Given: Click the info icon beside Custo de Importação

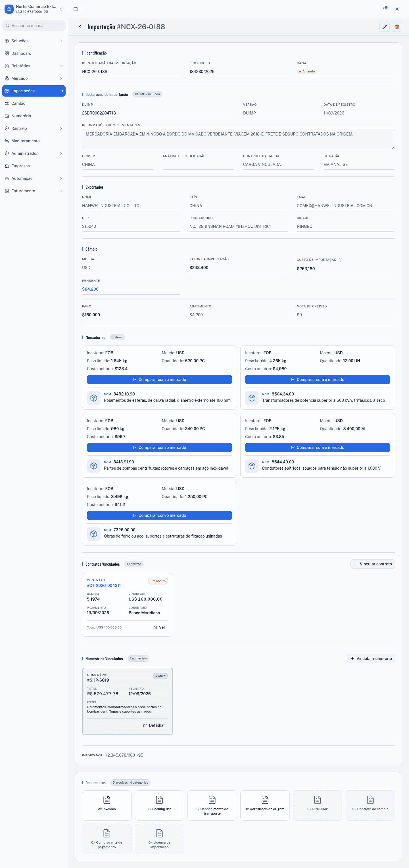Looking at the screenshot, I should (x=340, y=260).
